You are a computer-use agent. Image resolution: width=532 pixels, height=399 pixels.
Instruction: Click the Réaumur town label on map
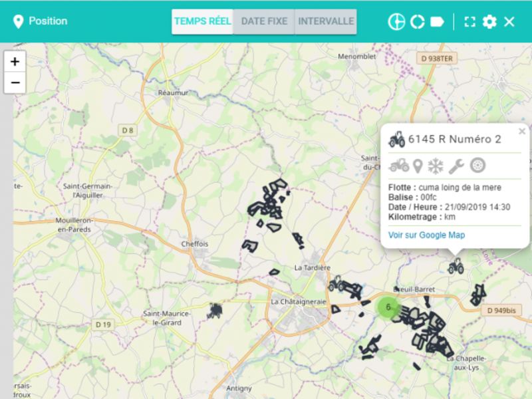[173, 92]
